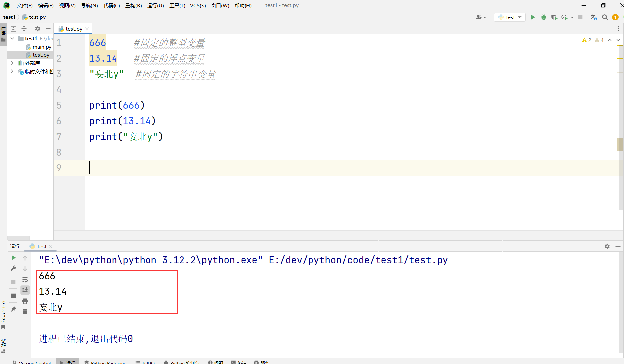The width and height of the screenshot is (624, 364).
Task: Click collapse all icon in project panel
Action: click(24, 29)
